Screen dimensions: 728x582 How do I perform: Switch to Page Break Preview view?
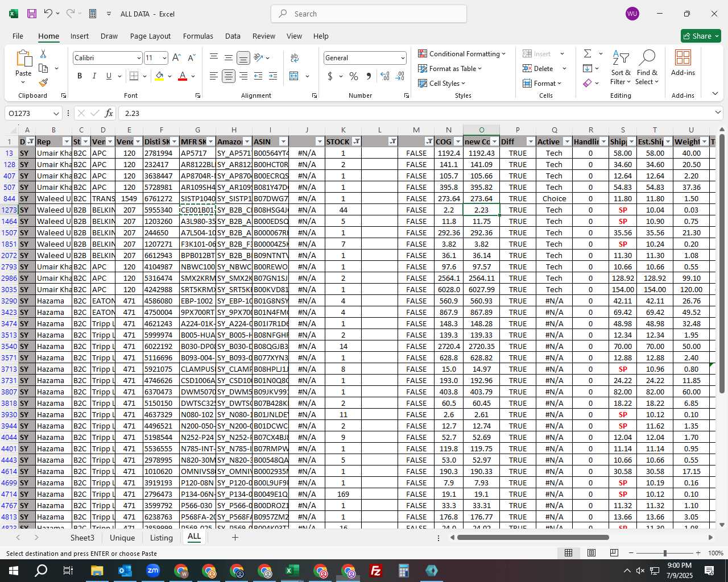click(614, 553)
